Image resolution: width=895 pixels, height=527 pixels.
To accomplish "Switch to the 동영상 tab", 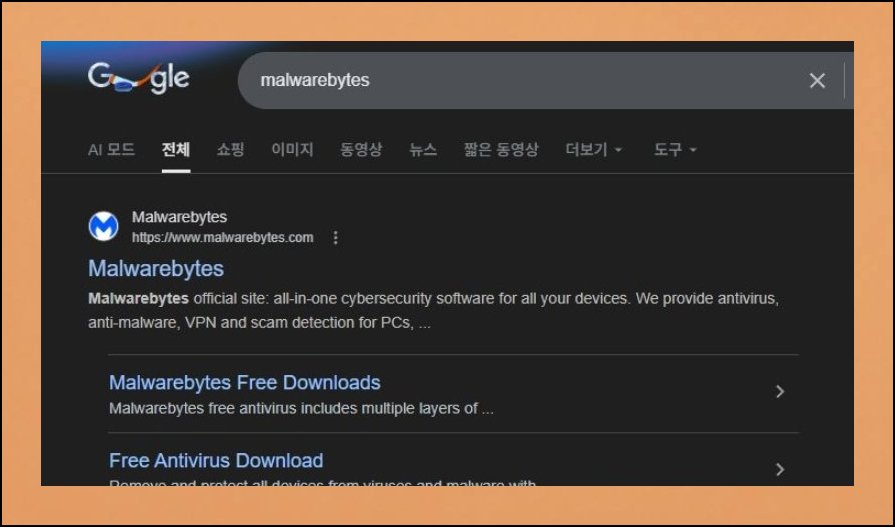I will (x=361, y=150).
